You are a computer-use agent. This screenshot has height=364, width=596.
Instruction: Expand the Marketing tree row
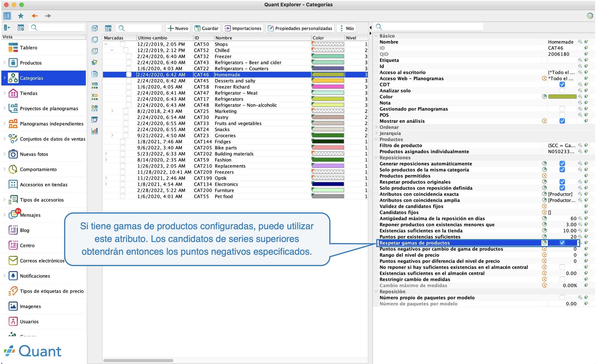pyautogui.click(x=112, y=111)
